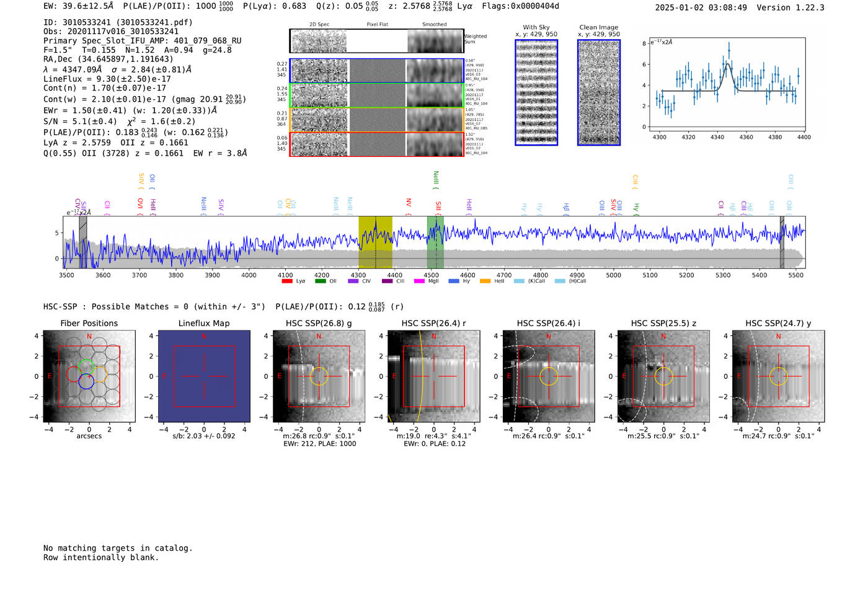Click the Gaussian emission line fit plot

[x=727, y=85]
